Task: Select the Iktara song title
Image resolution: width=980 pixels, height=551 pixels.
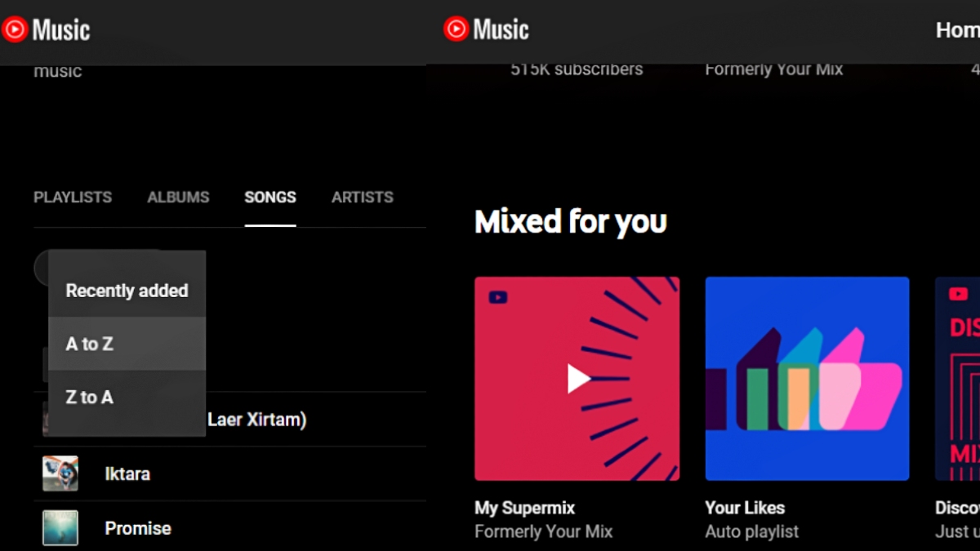Action: [127, 473]
